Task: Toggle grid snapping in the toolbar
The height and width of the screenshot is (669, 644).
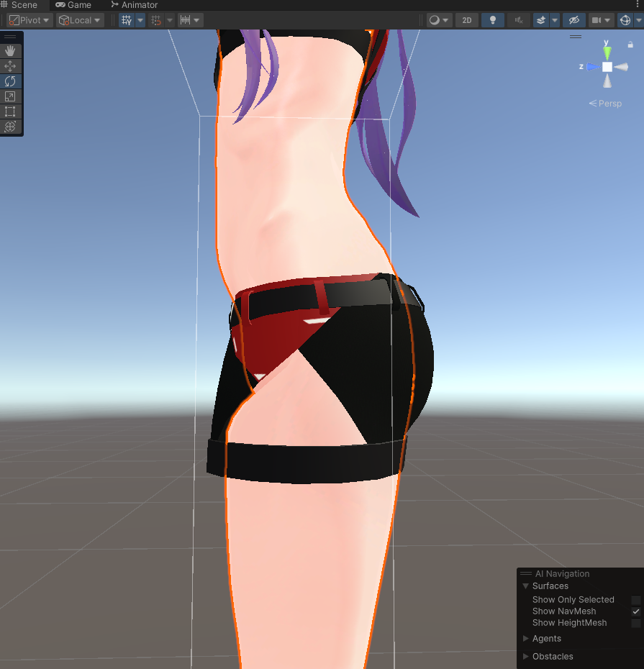Action: pos(158,19)
